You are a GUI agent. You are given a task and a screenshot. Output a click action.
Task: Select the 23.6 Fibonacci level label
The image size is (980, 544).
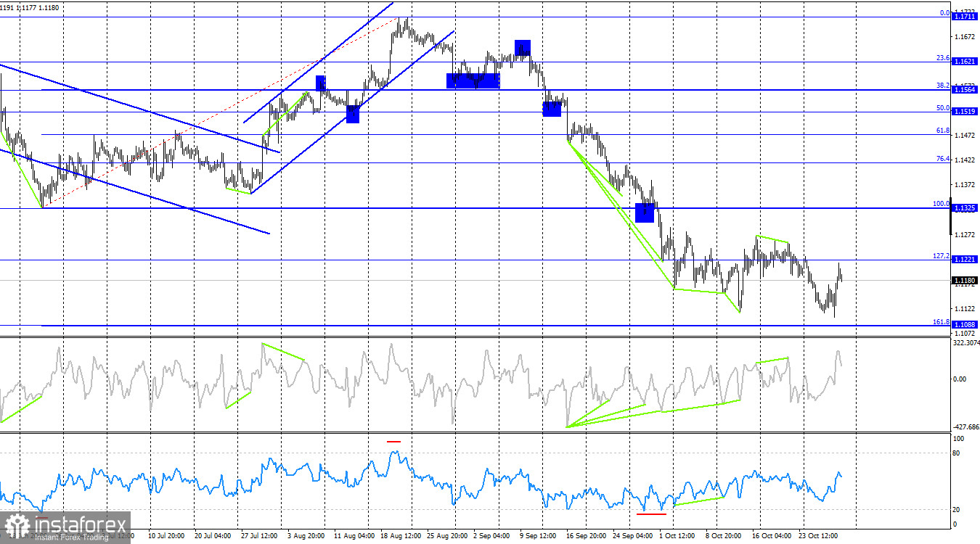943,58
